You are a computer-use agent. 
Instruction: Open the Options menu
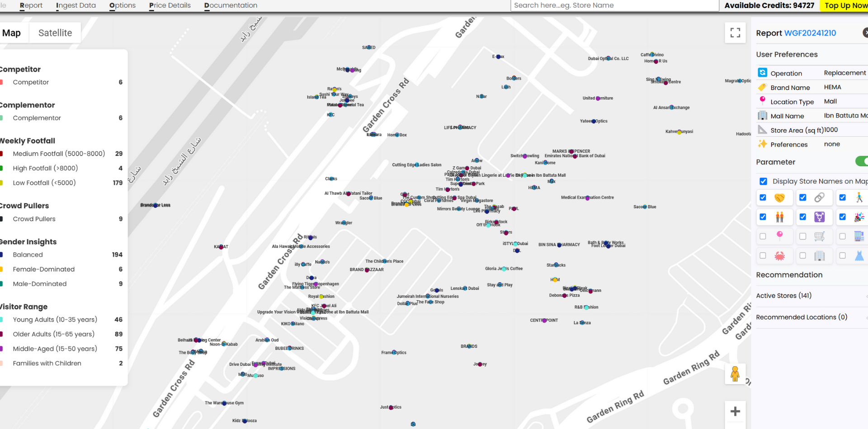pos(123,5)
